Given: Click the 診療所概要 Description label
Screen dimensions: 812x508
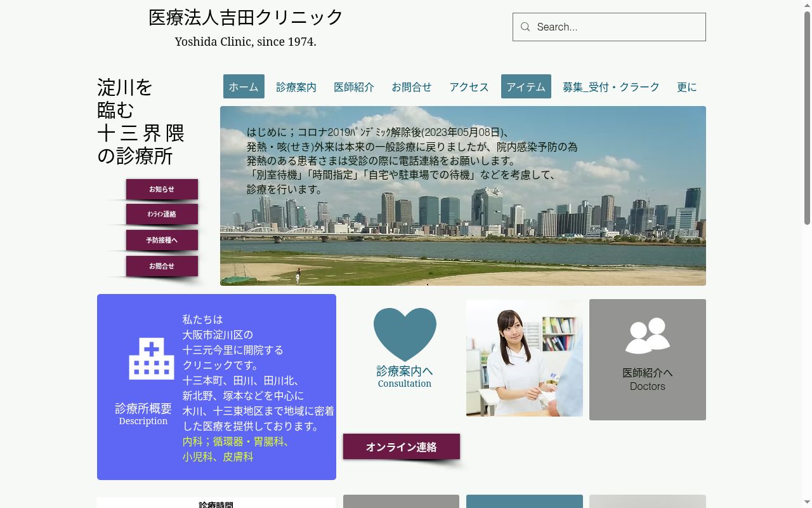Looking at the screenshot, I should tap(143, 413).
